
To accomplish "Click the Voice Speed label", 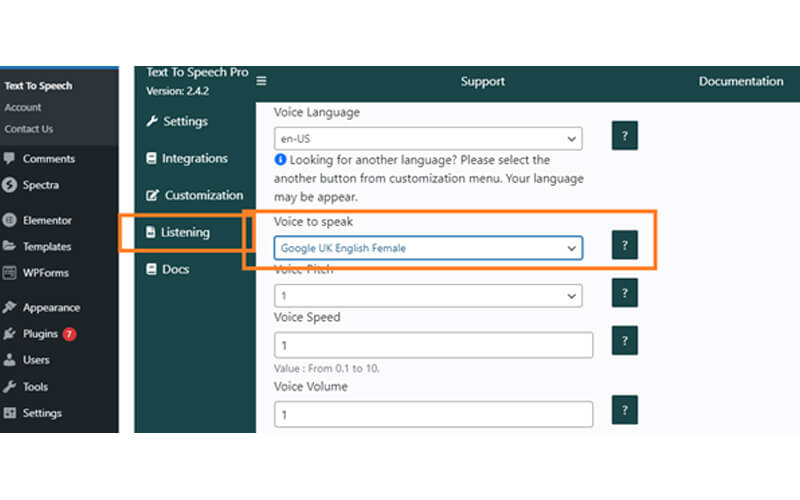I will coord(307,317).
